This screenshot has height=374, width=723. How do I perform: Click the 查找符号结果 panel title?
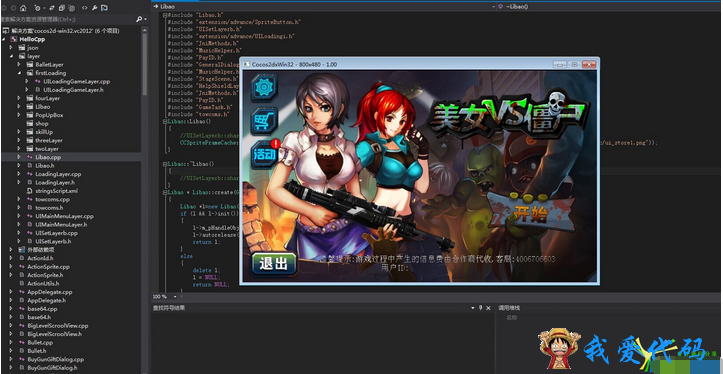click(x=169, y=308)
